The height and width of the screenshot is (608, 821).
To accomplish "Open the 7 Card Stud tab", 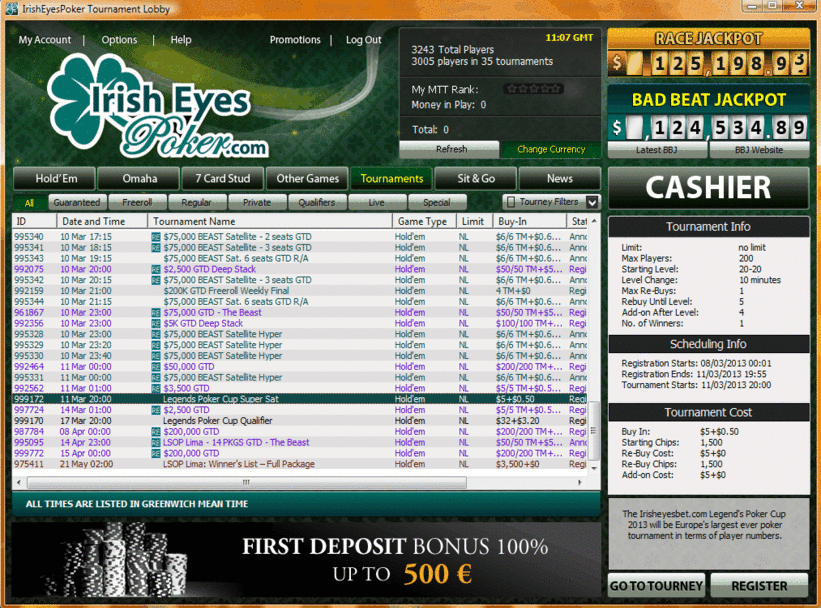I will (223, 179).
